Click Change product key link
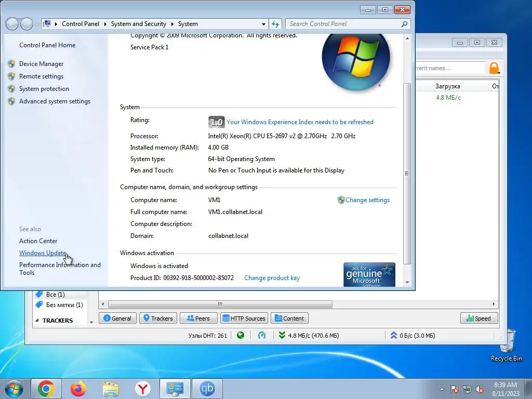532x399 pixels. [272, 278]
